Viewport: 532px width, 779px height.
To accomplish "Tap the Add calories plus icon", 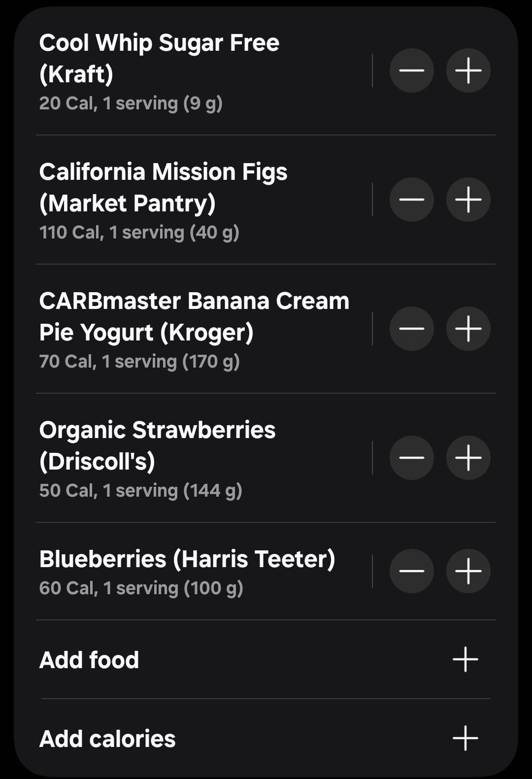I will click(465, 738).
